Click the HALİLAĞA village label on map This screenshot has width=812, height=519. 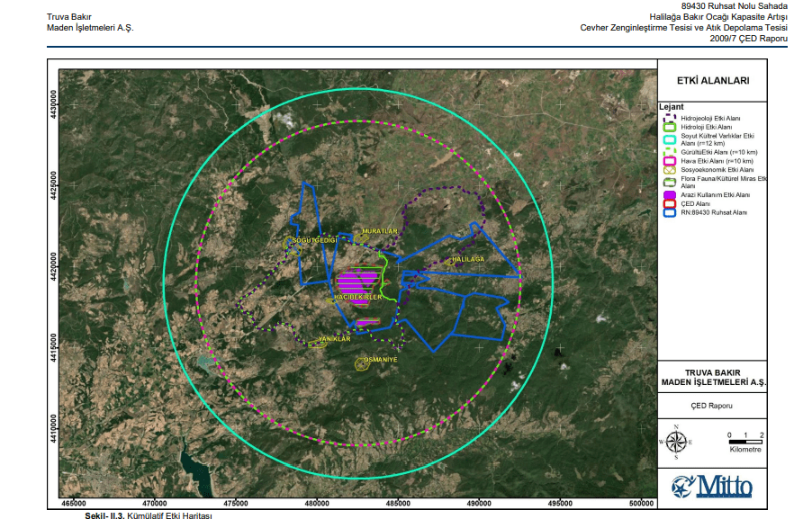coord(467,259)
